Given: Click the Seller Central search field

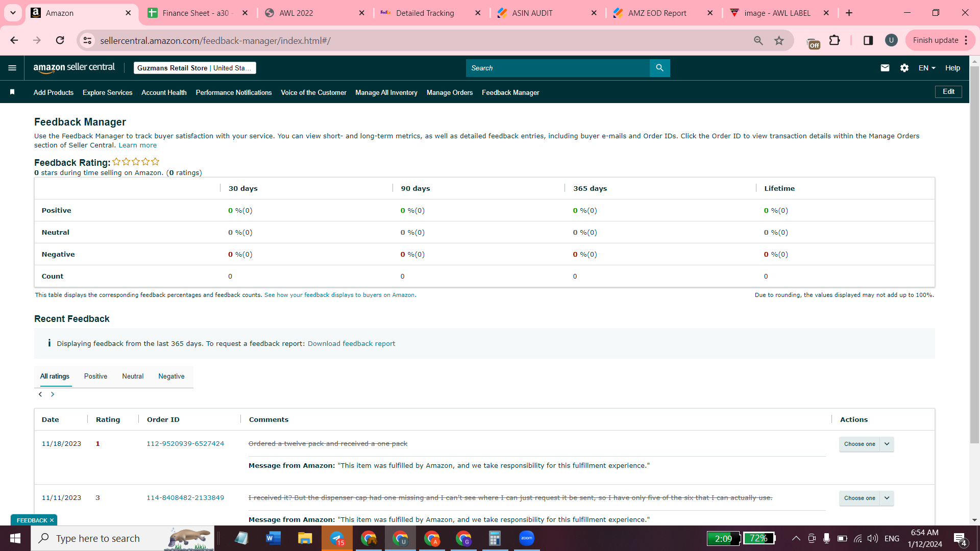Looking at the screenshot, I should pyautogui.click(x=558, y=68).
